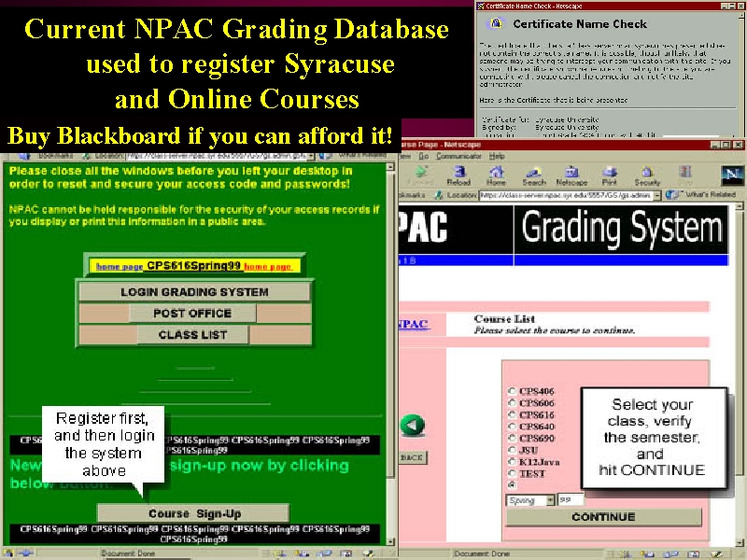Click the Location URL field in right window

coord(565,195)
